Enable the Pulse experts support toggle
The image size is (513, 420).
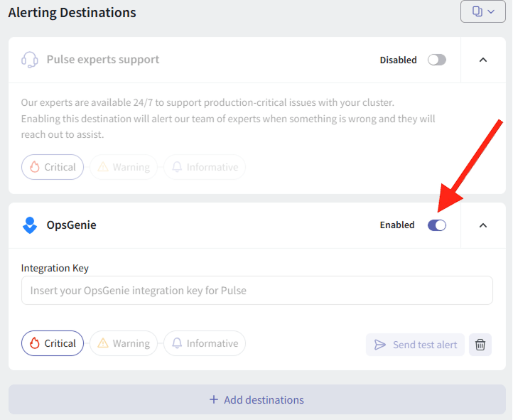[437, 60]
